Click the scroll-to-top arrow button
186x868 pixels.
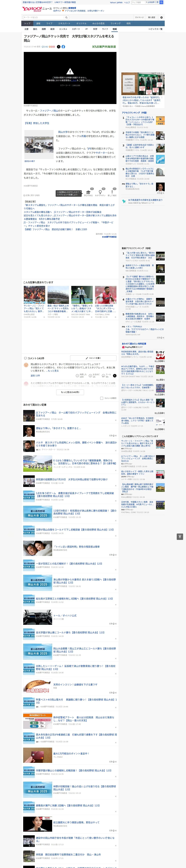(180, 536)
